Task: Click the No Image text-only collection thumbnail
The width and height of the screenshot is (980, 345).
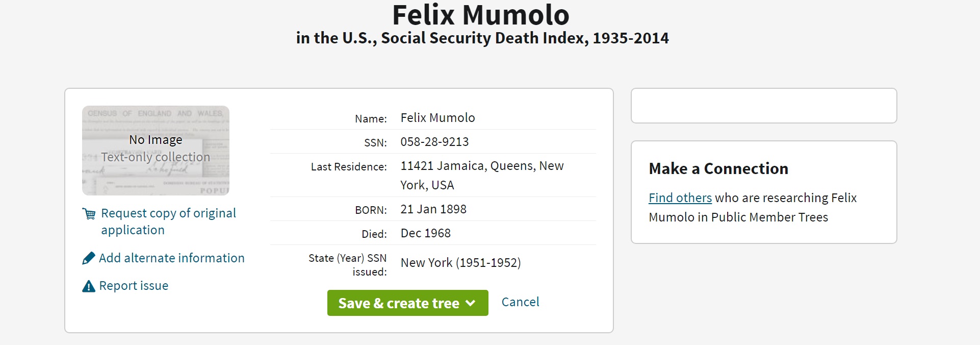Action: [156, 151]
